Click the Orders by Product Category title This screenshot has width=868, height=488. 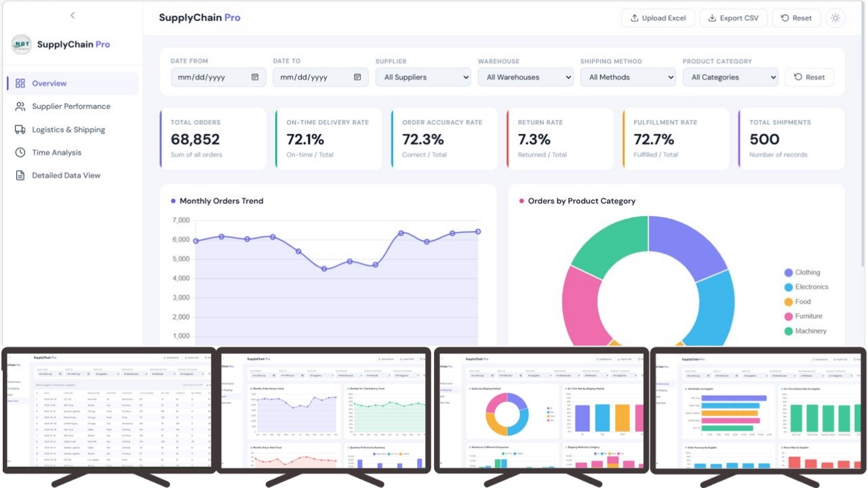point(582,201)
